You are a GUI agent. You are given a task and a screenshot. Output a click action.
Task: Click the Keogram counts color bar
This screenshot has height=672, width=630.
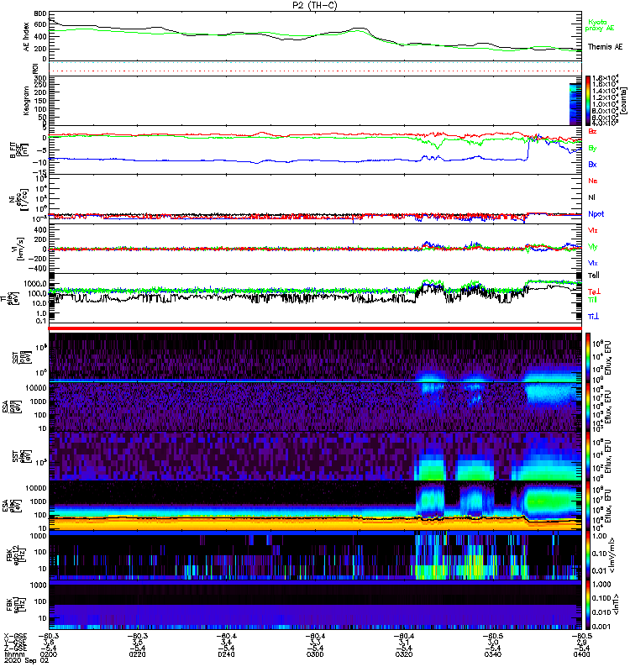[588, 101]
